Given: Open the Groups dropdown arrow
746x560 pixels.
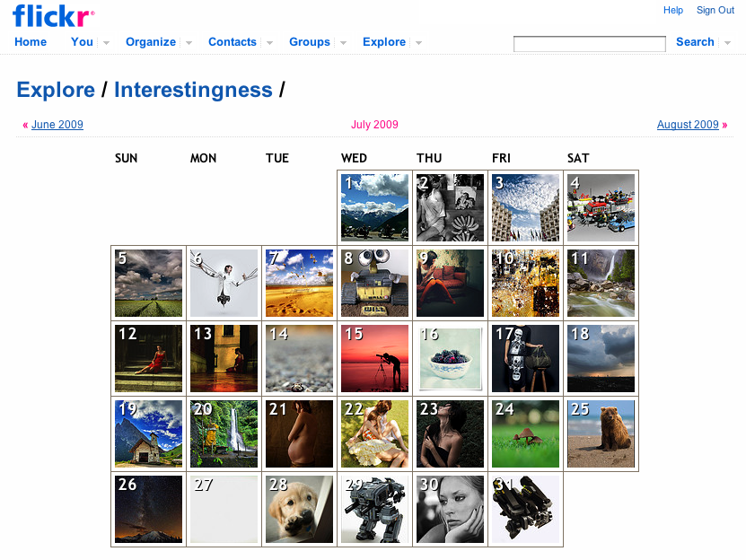Looking at the screenshot, I should (x=343, y=43).
